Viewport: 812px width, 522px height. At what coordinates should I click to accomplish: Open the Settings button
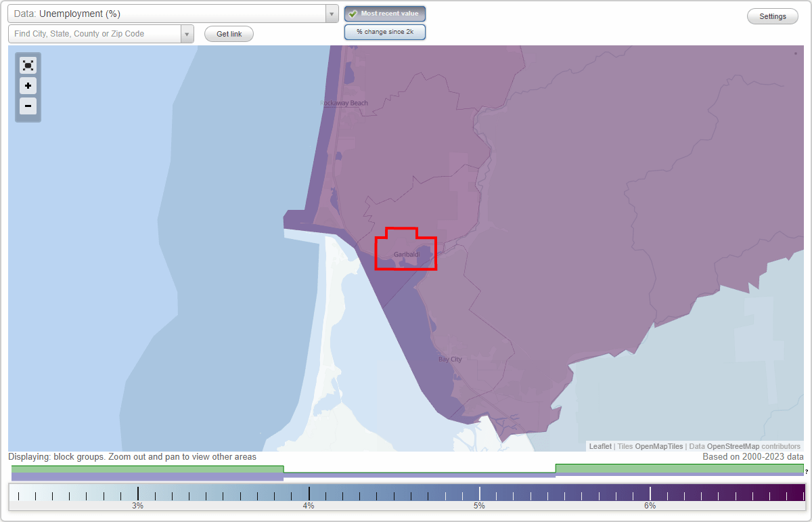pos(773,17)
